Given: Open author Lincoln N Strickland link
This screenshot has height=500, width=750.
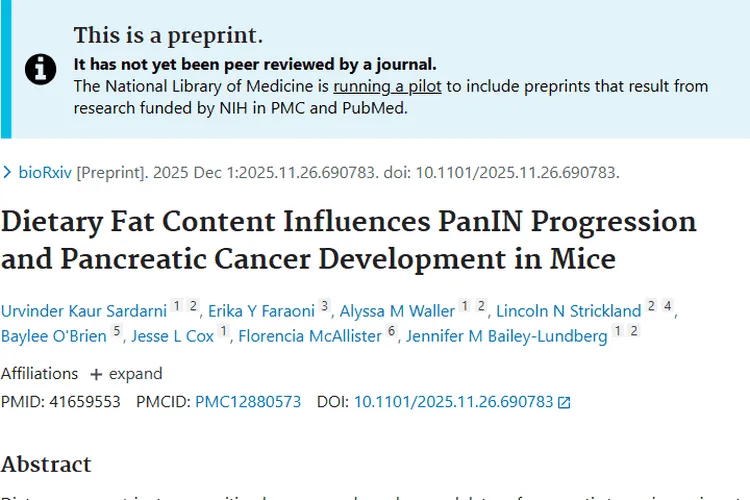Looking at the screenshot, I should (x=568, y=310).
